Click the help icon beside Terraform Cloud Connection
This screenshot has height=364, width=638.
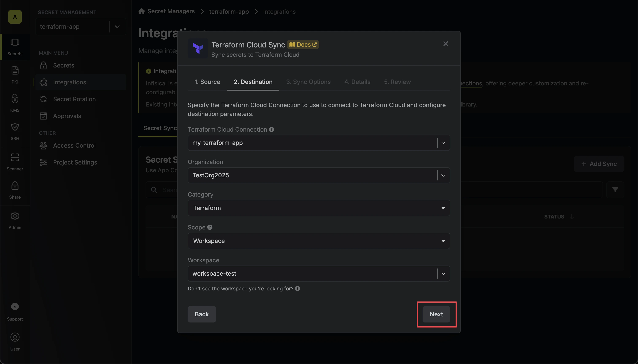click(271, 129)
